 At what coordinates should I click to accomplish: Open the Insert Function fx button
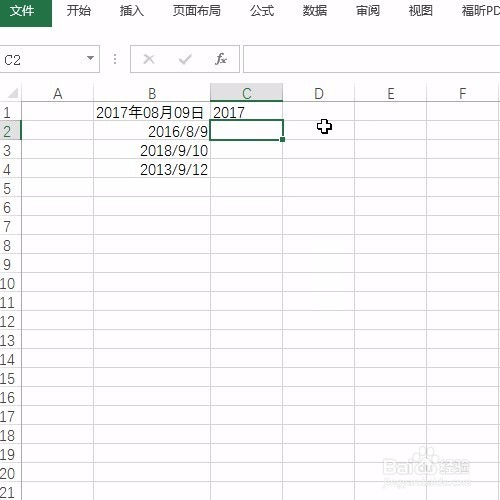(x=221, y=59)
